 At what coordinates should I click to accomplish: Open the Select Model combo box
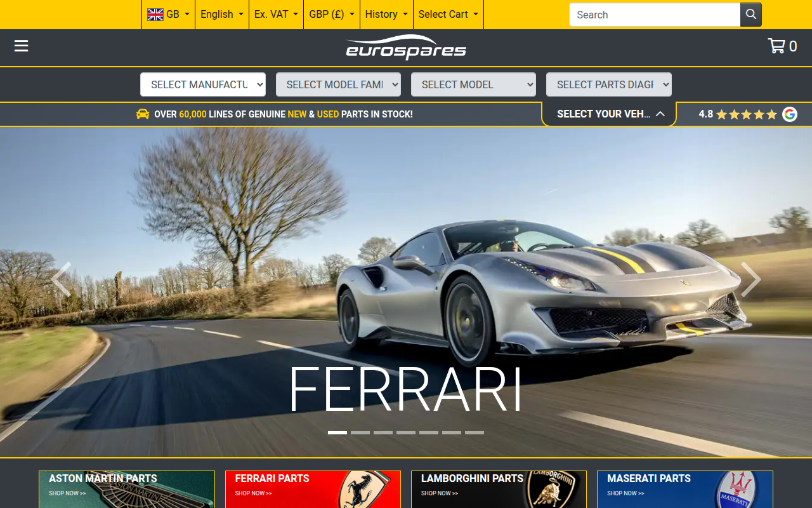[x=473, y=84]
